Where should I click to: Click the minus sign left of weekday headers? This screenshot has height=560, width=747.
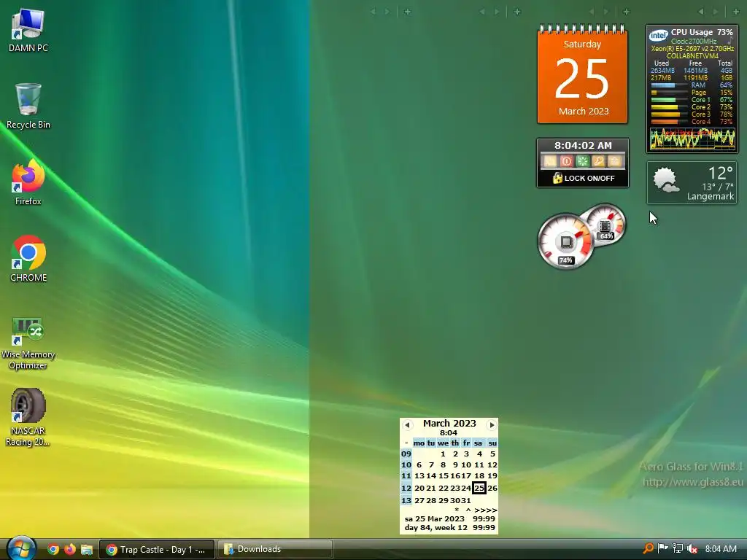[406, 443]
